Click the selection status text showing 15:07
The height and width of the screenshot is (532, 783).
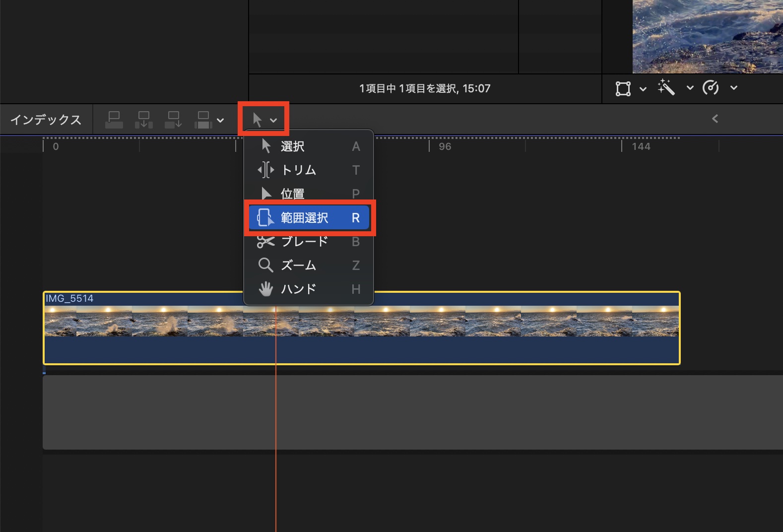tap(425, 88)
